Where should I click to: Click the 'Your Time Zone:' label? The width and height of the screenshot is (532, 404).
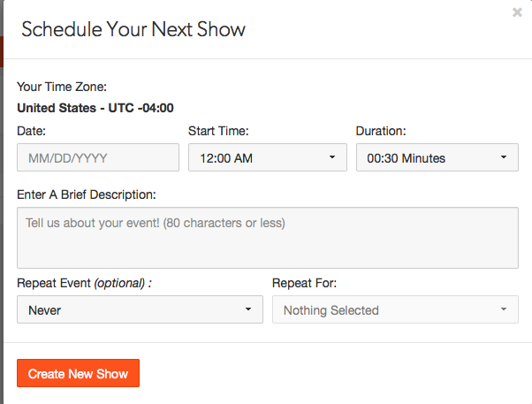point(62,87)
